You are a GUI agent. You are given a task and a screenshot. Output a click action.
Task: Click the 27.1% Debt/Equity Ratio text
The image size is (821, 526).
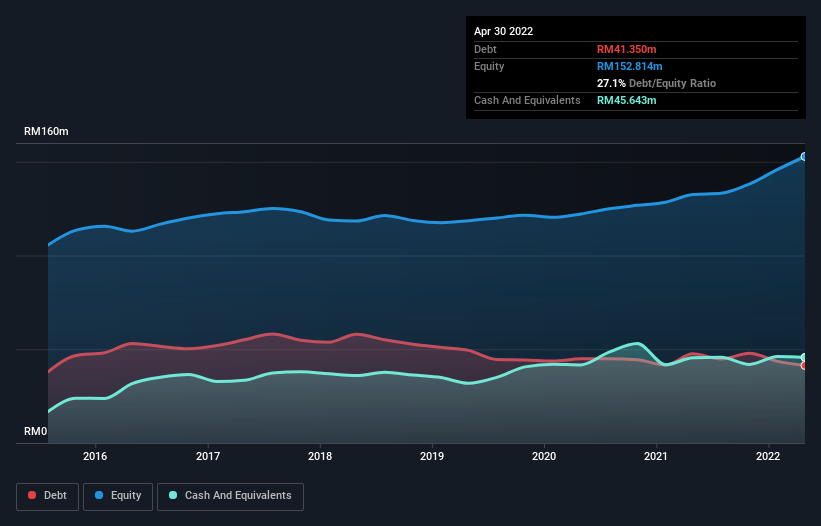point(657,83)
